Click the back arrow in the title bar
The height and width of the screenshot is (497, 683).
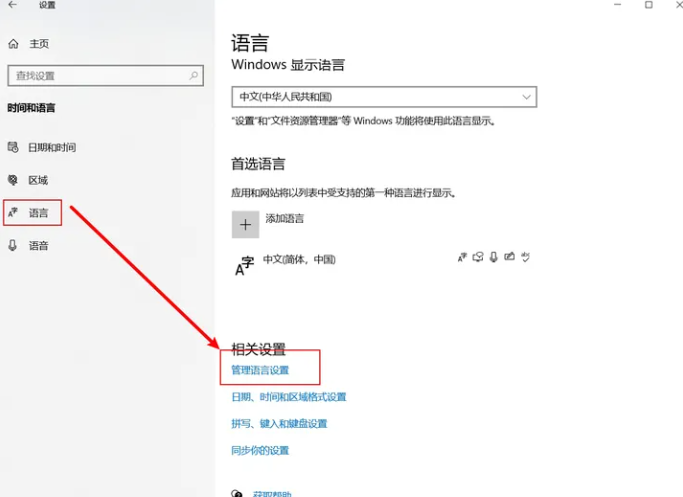14,6
